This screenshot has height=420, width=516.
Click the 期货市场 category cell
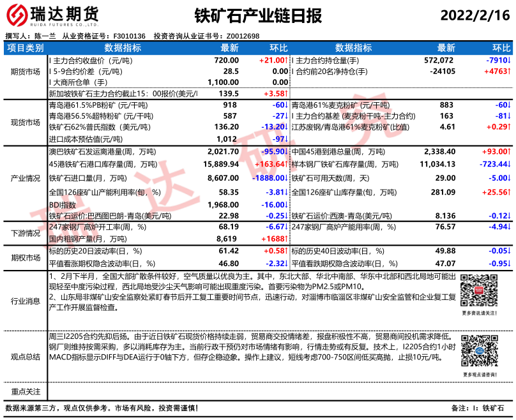25,72
